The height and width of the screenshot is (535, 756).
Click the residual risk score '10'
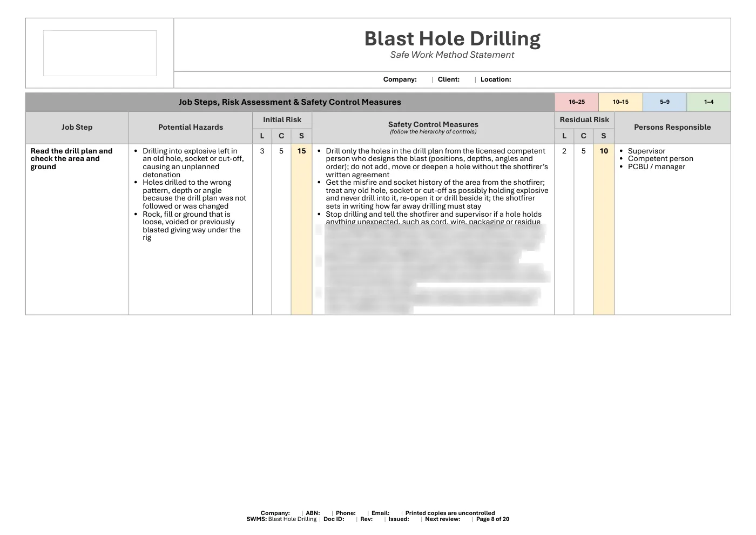[604, 151]
